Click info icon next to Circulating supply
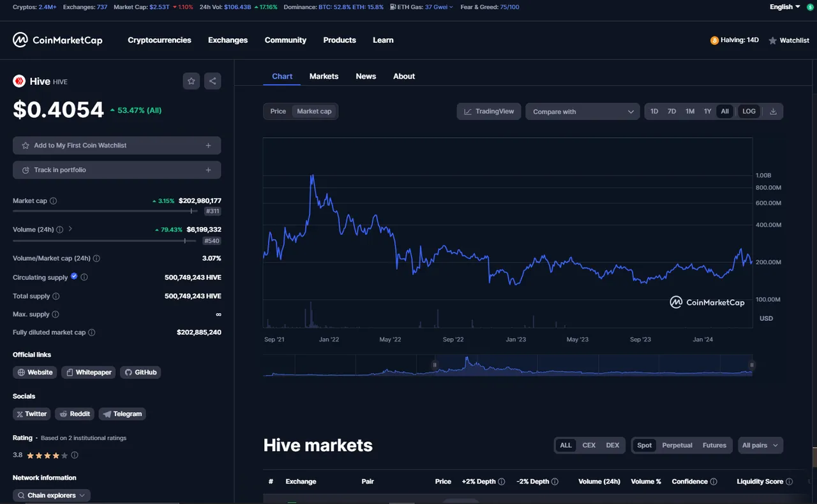This screenshot has width=817, height=504. coord(84,278)
